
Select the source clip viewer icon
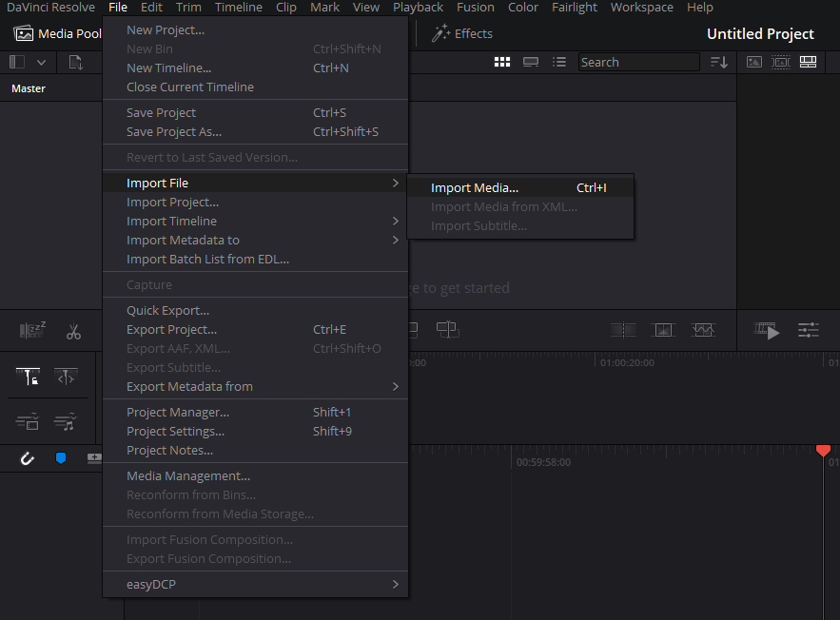753,62
